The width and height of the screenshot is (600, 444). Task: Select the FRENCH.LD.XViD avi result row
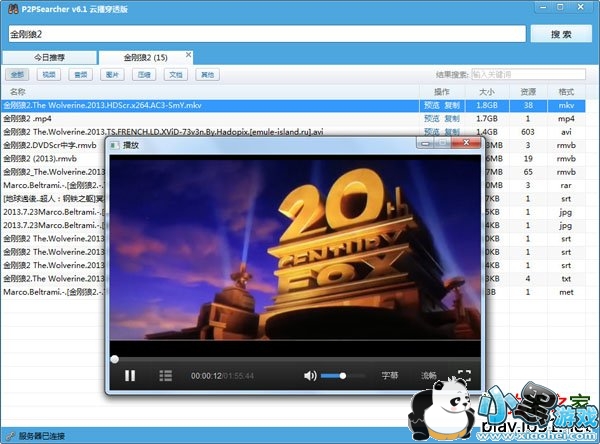point(293,132)
